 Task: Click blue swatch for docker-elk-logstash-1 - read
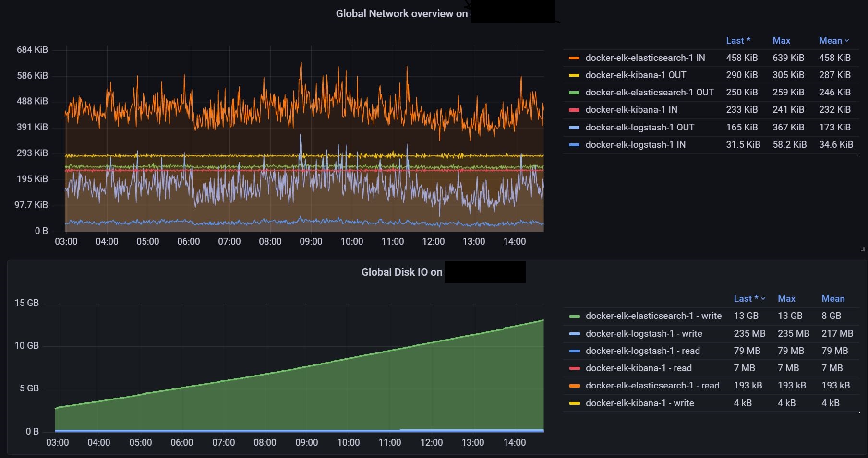[x=574, y=351]
